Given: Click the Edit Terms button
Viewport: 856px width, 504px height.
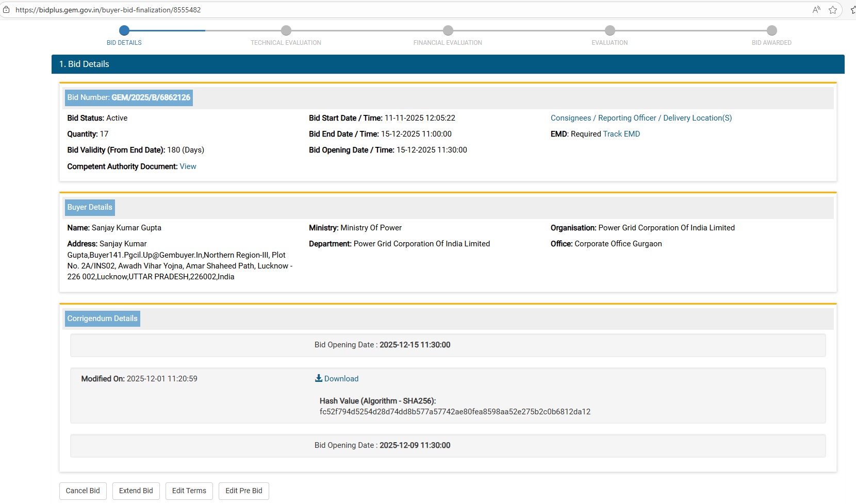Looking at the screenshot, I should click(x=189, y=491).
